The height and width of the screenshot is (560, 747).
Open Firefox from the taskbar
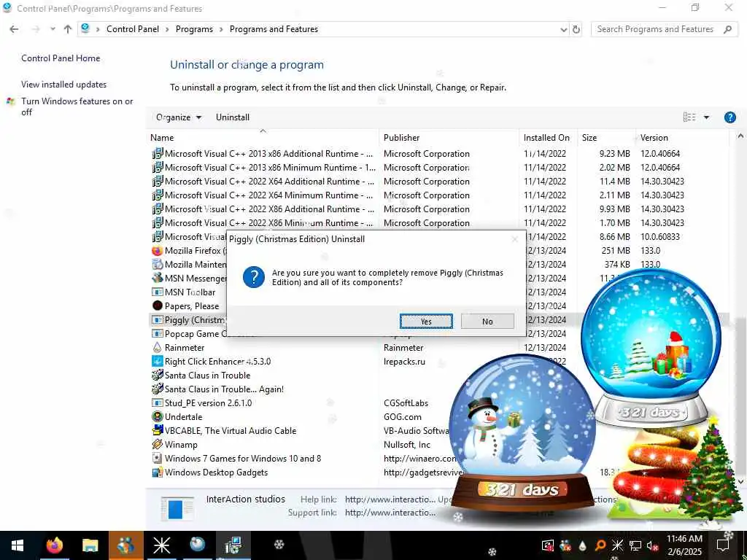pos(54,545)
